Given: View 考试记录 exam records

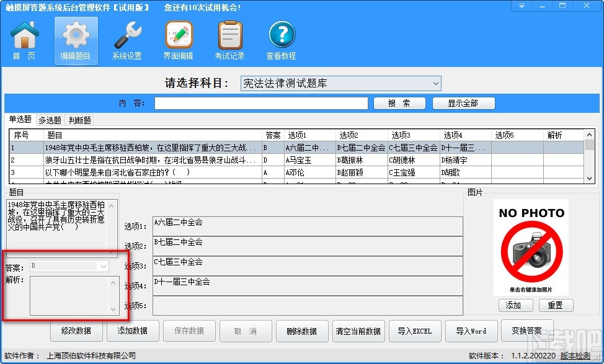Looking at the screenshot, I should click(x=229, y=39).
